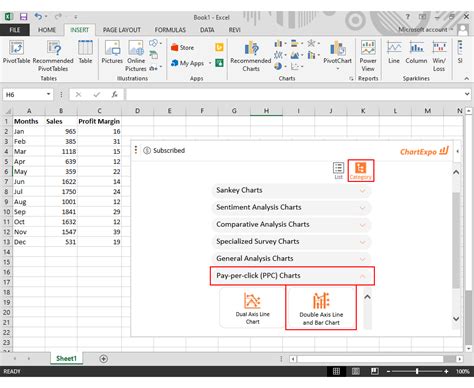Insert a PivotChart
This screenshot has height=388, width=474.
[x=337, y=55]
